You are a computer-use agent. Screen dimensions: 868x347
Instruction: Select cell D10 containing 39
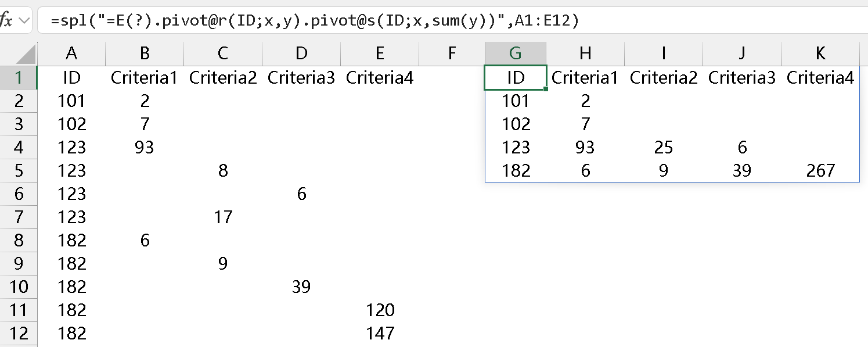[x=301, y=287]
